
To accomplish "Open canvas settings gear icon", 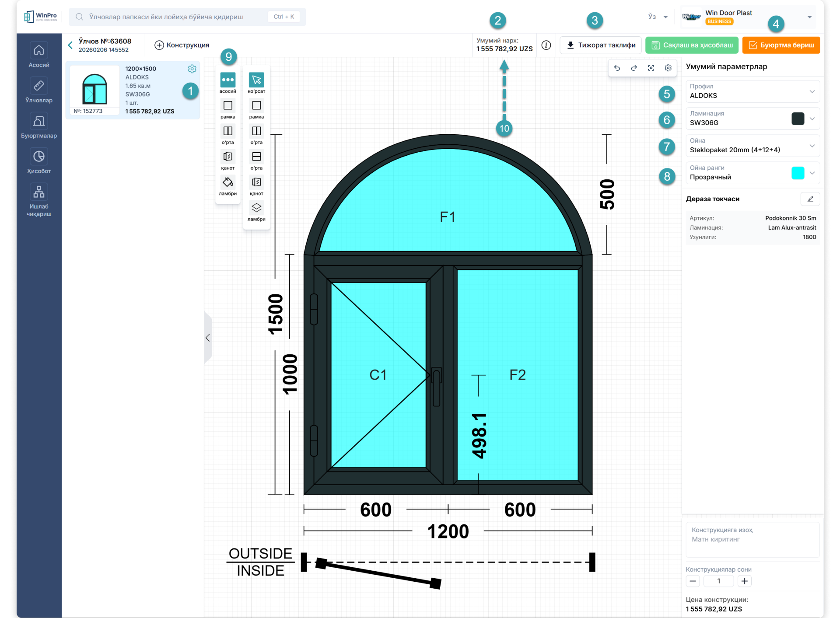I will (x=668, y=68).
